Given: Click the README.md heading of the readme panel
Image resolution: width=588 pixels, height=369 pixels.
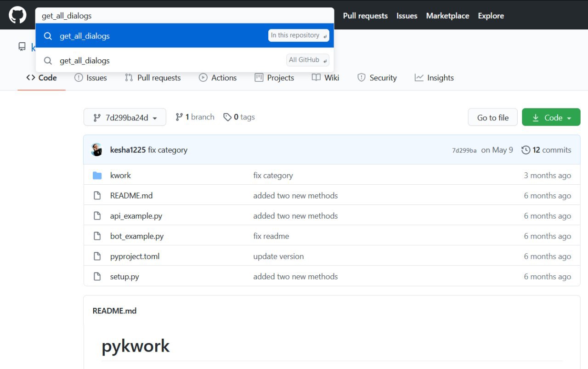Looking at the screenshot, I should (x=114, y=311).
